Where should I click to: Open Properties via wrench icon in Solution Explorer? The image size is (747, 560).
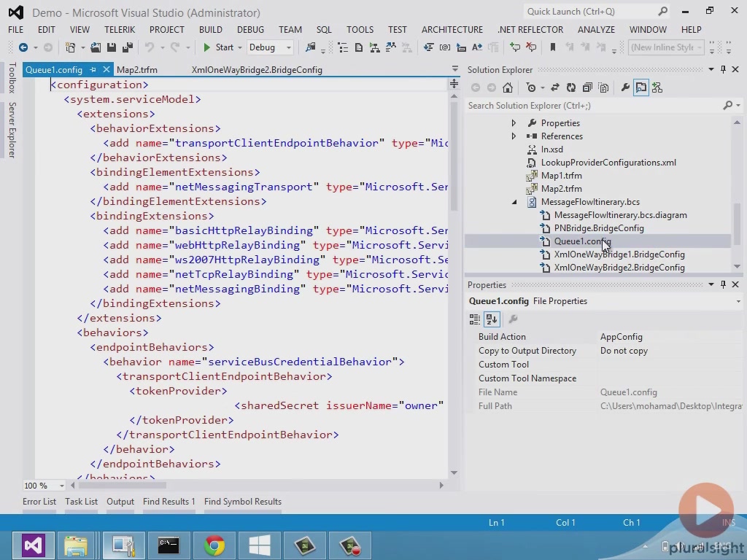click(x=625, y=87)
